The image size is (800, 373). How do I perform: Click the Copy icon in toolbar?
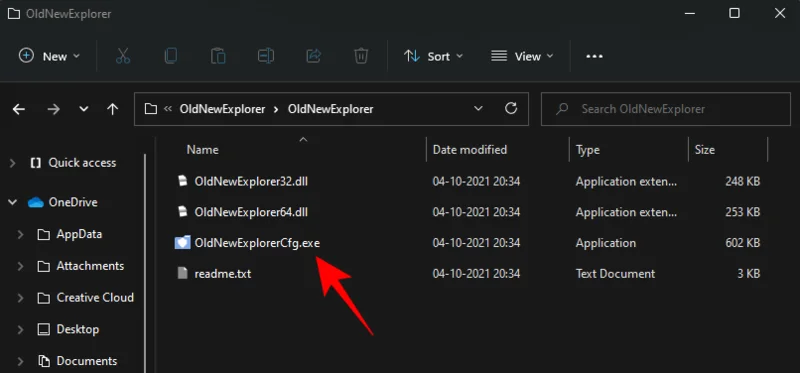(170, 56)
